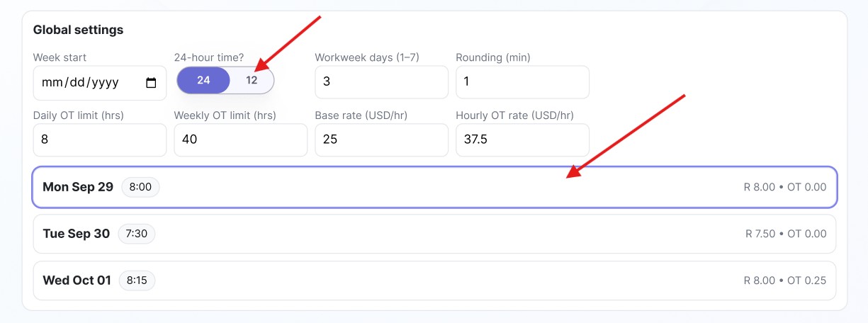Click the 8:15 total badge on Wednesday
The image size is (868, 323).
[x=137, y=280]
